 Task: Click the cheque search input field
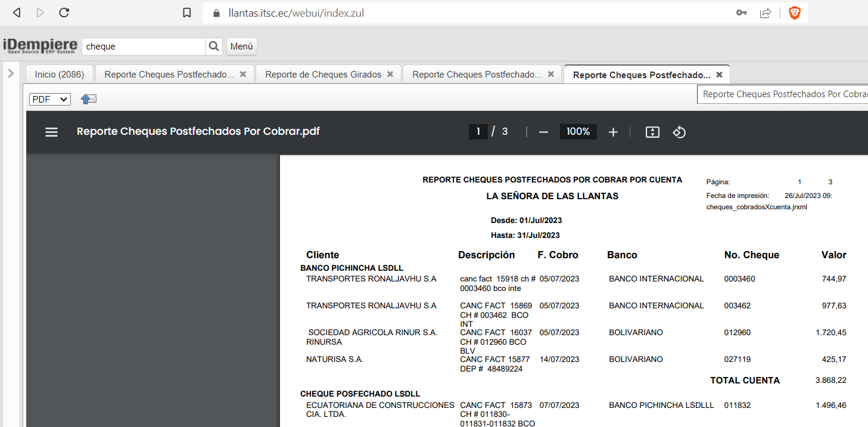pos(143,46)
